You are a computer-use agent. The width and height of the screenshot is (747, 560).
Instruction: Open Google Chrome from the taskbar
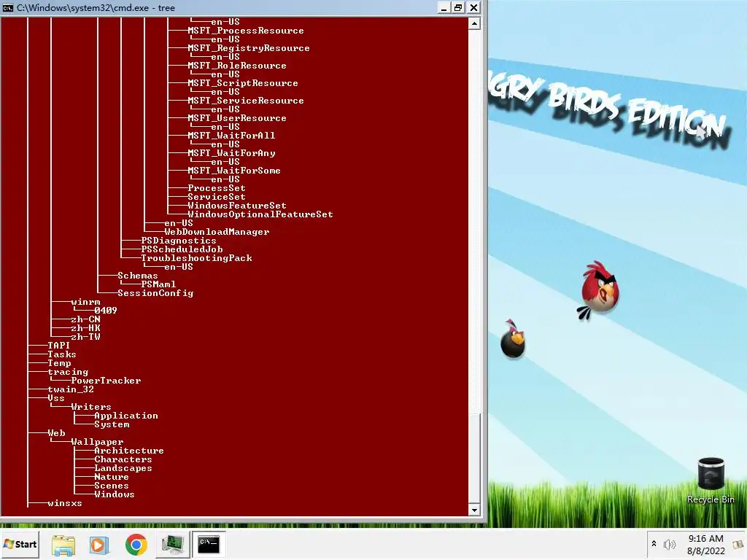point(136,544)
